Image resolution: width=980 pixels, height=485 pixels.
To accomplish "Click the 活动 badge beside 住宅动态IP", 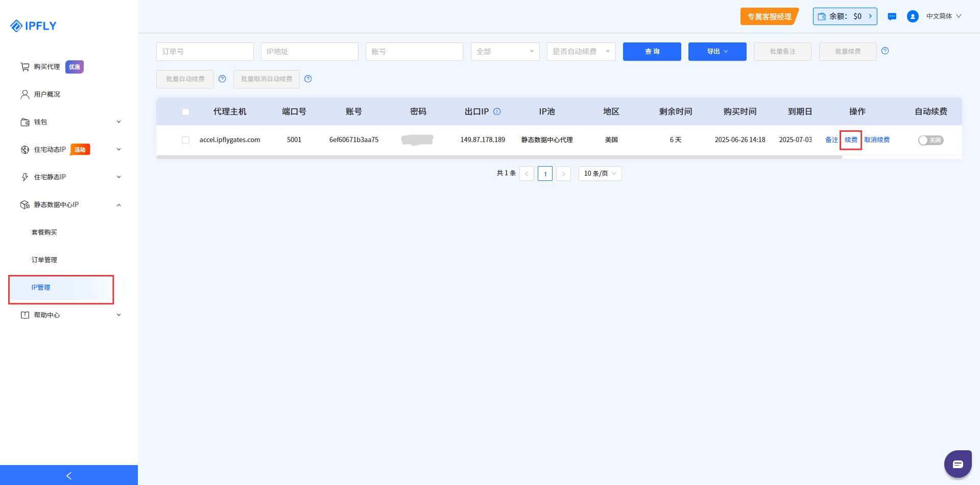I will tap(80, 149).
